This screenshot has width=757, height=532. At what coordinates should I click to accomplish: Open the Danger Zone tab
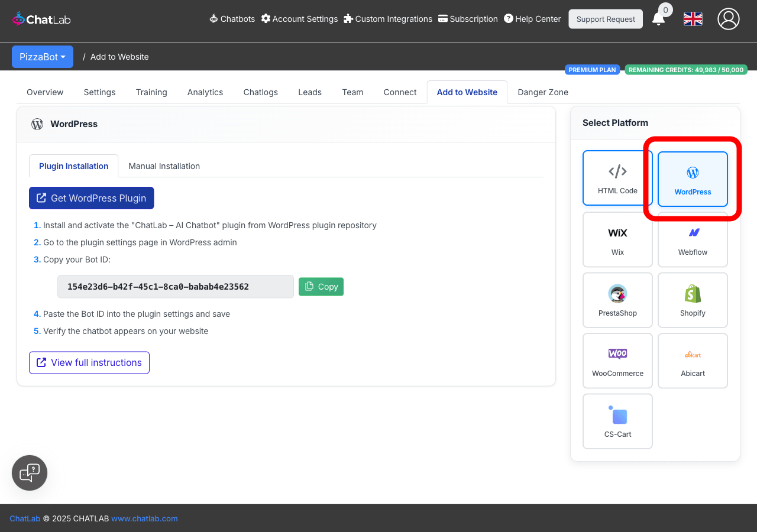(x=542, y=92)
